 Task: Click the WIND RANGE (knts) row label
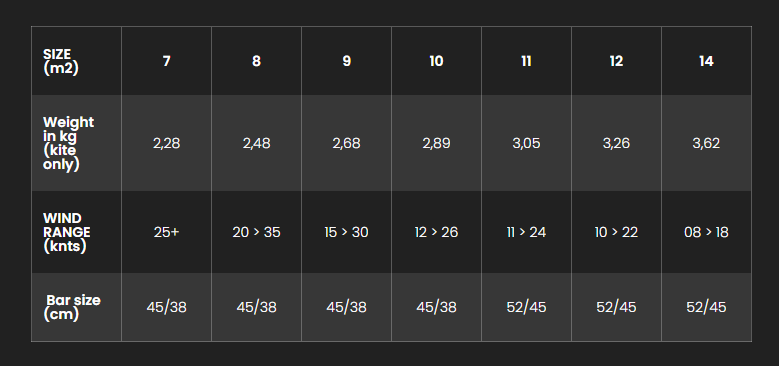pos(77,232)
